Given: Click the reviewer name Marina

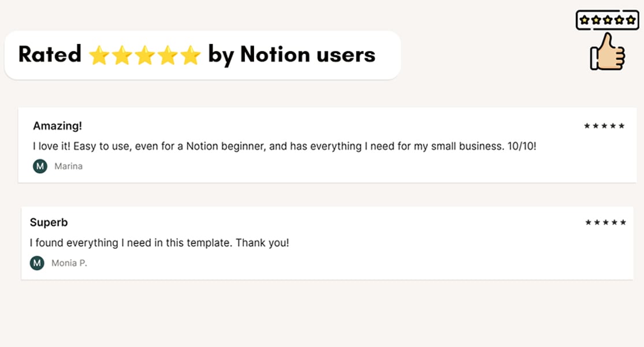Looking at the screenshot, I should 68,167.
